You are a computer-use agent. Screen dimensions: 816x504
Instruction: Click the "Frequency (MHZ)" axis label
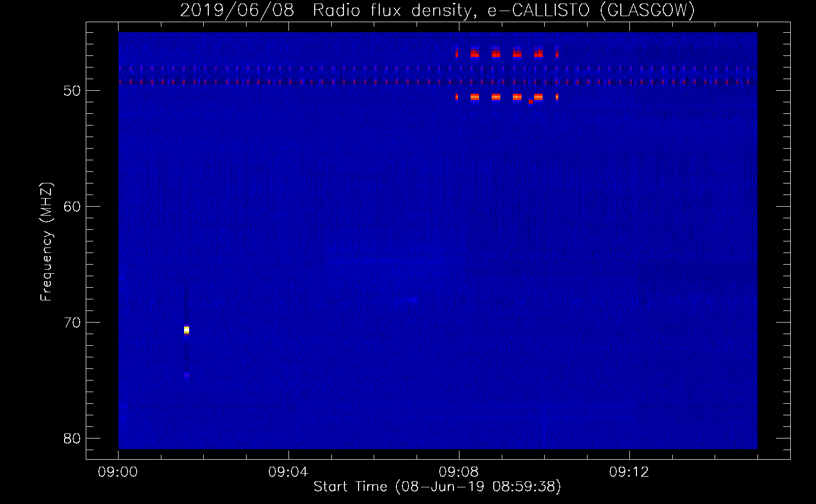coord(46,242)
